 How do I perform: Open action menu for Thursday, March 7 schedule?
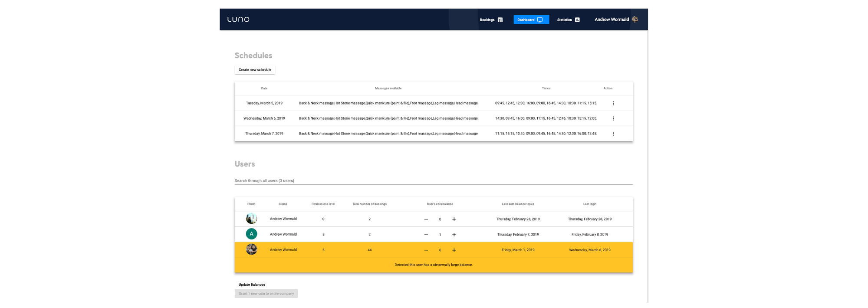(613, 134)
